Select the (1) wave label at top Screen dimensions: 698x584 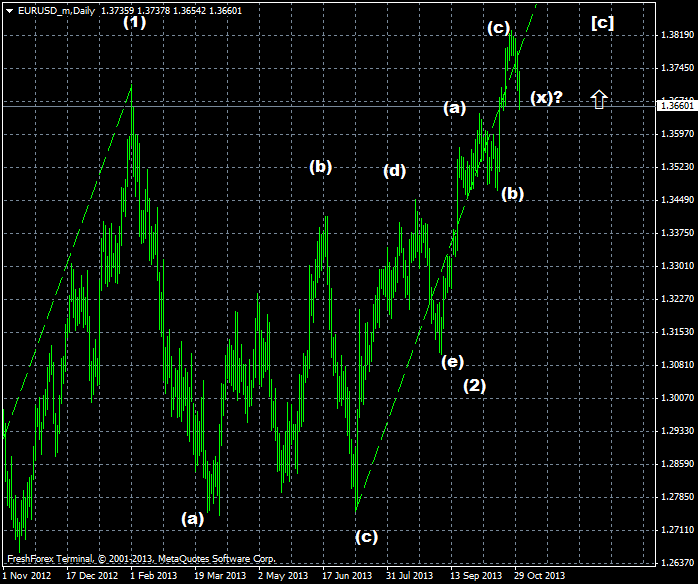pyautogui.click(x=135, y=22)
